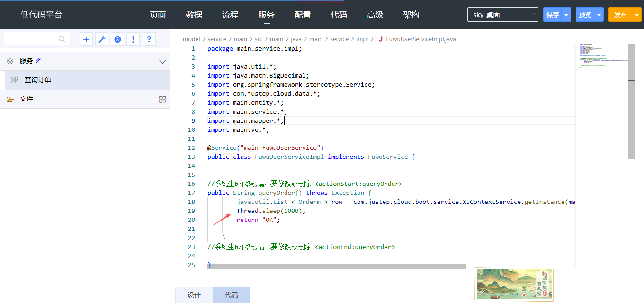
Task: Open the 数据 menu in the top bar
Action: tap(194, 15)
